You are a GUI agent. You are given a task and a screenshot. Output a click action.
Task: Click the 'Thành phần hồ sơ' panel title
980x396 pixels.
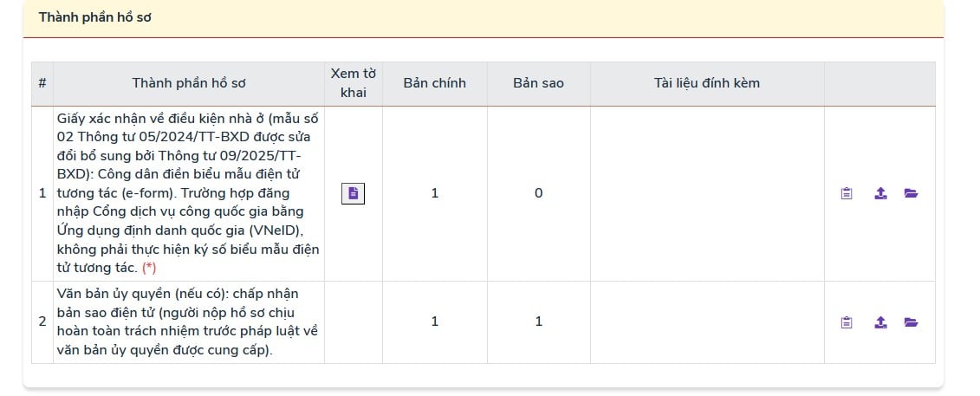95,17
